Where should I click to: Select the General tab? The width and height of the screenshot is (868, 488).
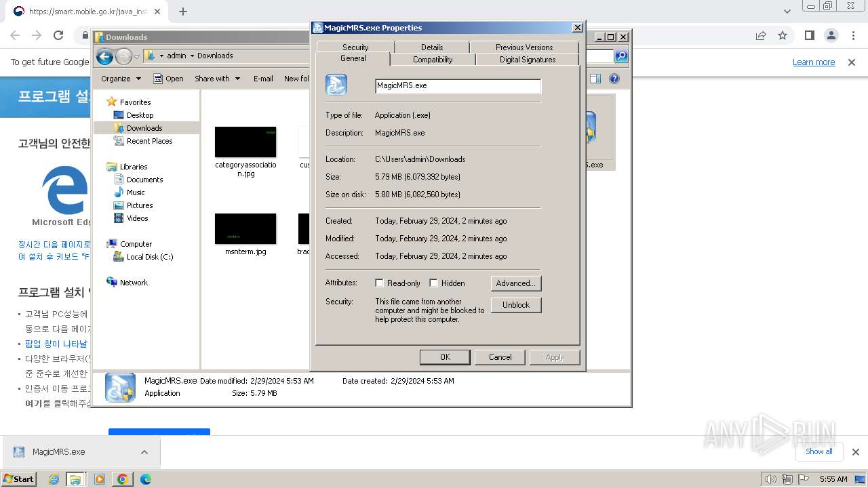point(353,58)
